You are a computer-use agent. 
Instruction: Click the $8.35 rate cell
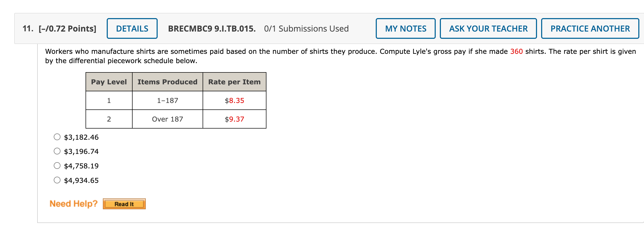pos(234,100)
